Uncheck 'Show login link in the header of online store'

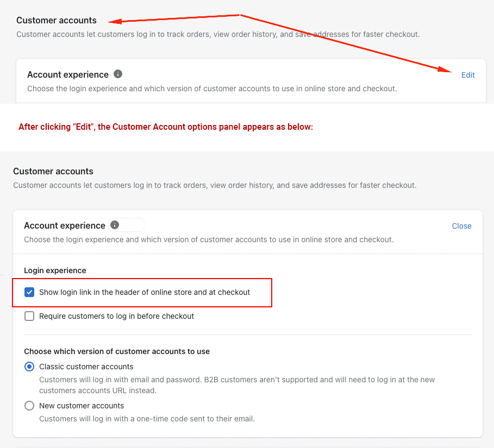click(x=29, y=292)
